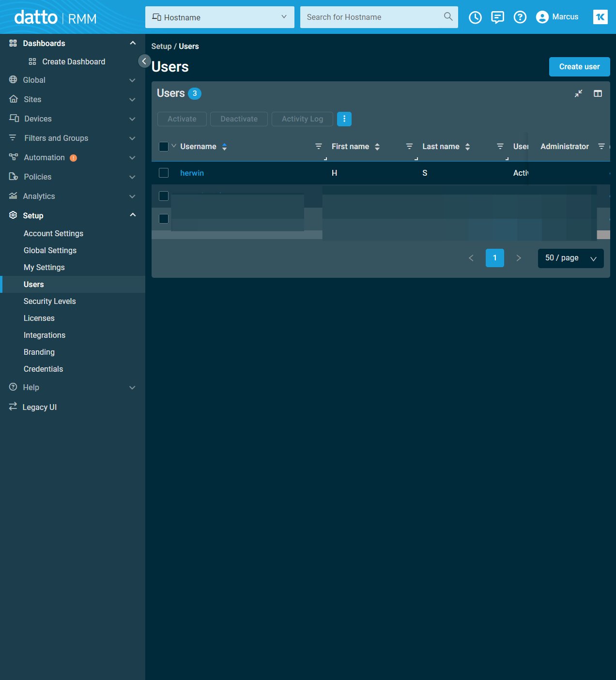Click the Marcus user avatar icon
The height and width of the screenshot is (680, 616).
tap(542, 17)
